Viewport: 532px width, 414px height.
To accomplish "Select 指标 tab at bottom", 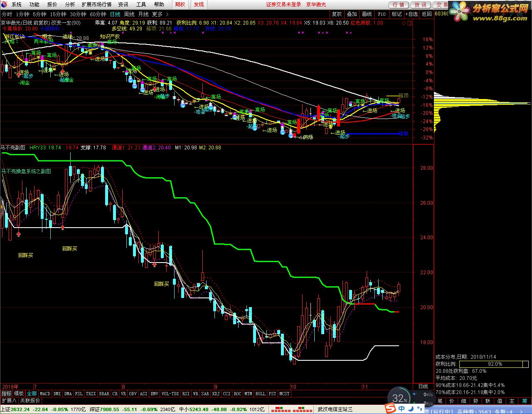I will (x=7, y=394).
